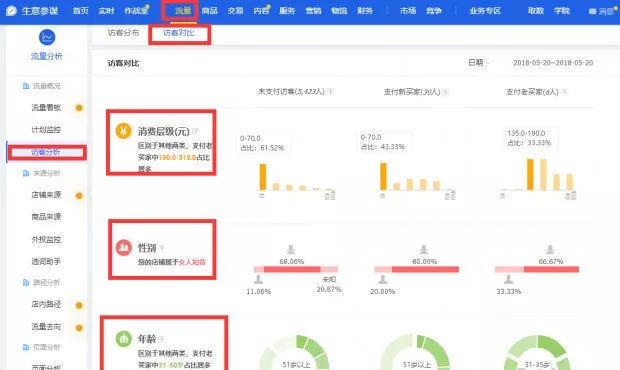Click the 未知 20.87% gender label

(x=329, y=285)
